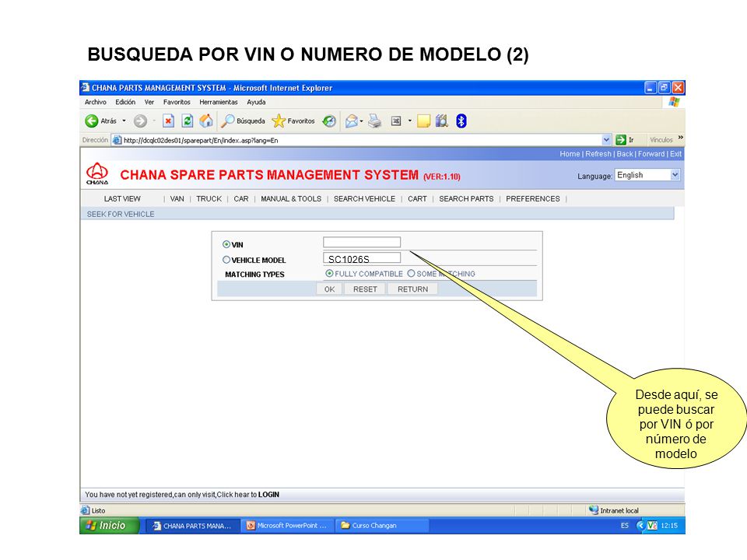Choose FULLY COMPATIBLE matching type
The image size is (747, 560).
point(329,273)
